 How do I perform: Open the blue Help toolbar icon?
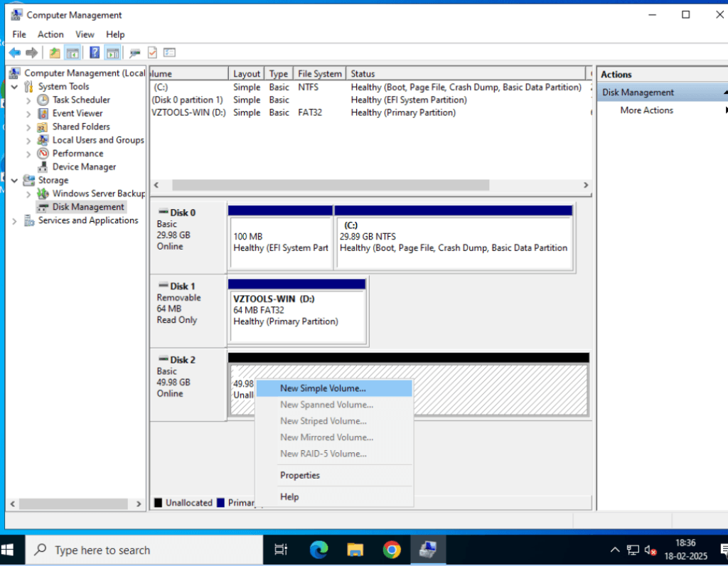pyautogui.click(x=95, y=53)
